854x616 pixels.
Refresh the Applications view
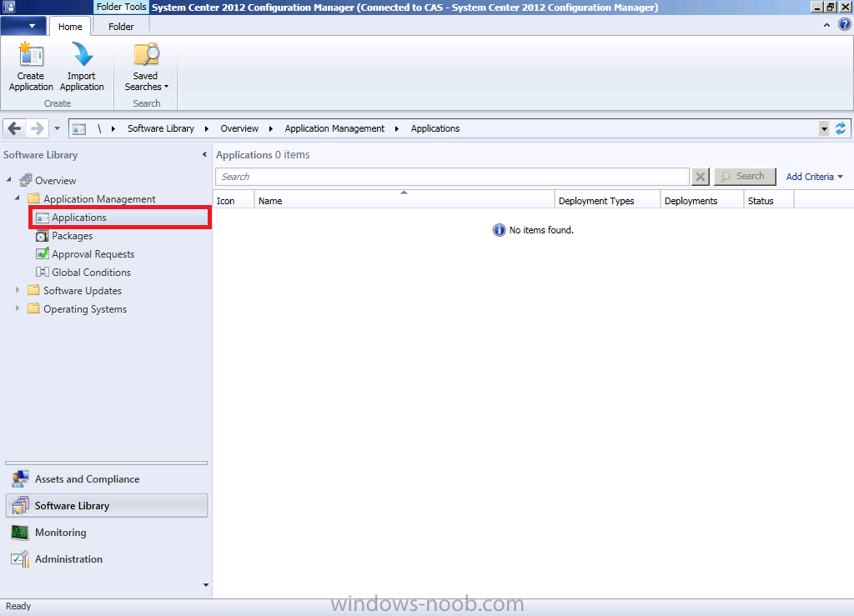coord(841,128)
